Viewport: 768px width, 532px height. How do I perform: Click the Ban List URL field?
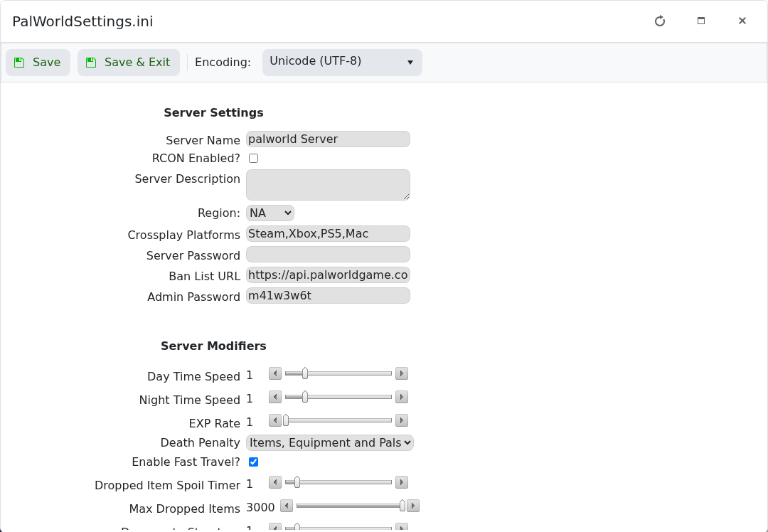click(328, 275)
